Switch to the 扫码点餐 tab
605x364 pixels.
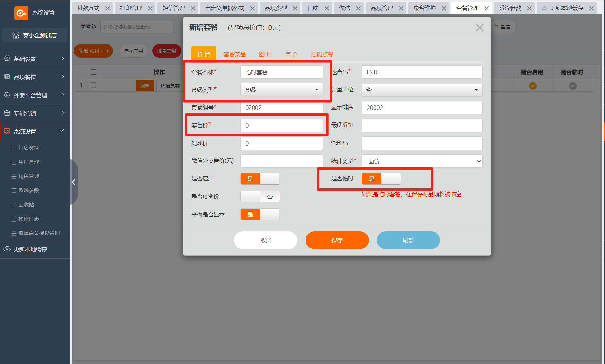coord(322,54)
